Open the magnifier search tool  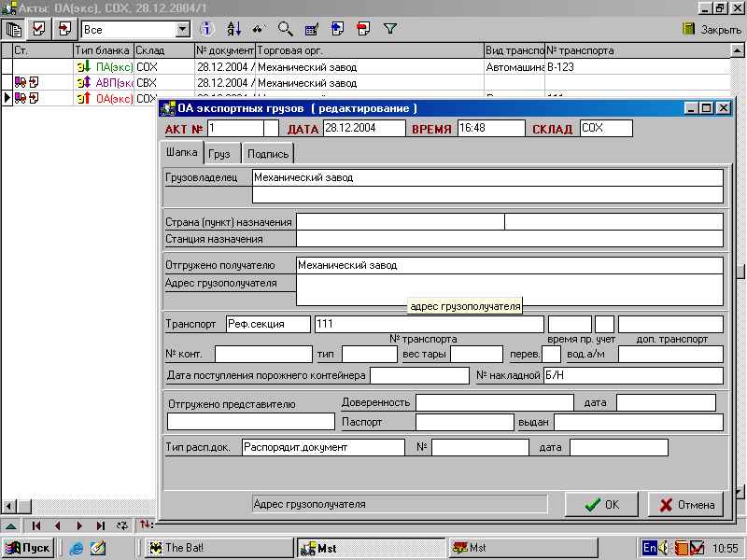coord(286,30)
